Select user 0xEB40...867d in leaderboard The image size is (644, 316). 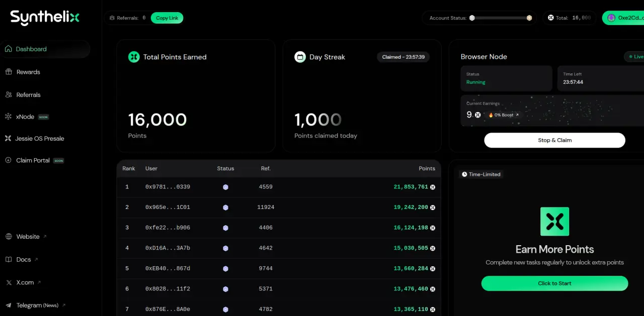pyautogui.click(x=168, y=268)
